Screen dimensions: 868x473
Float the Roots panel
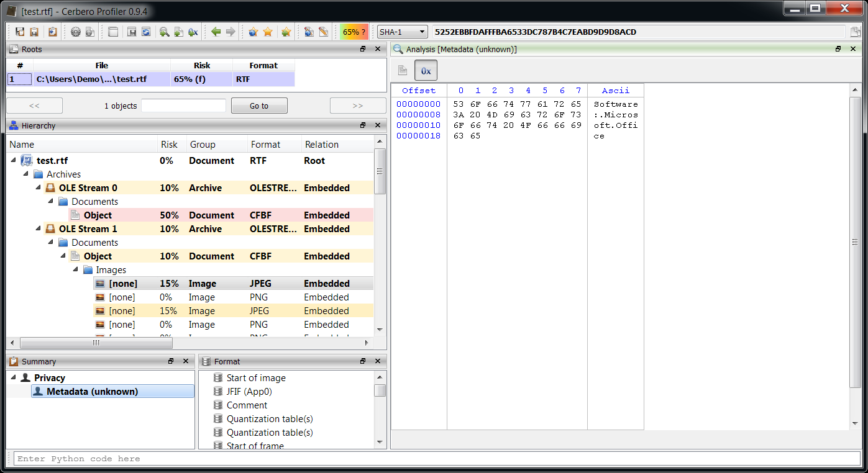click(x=363, y=49)
